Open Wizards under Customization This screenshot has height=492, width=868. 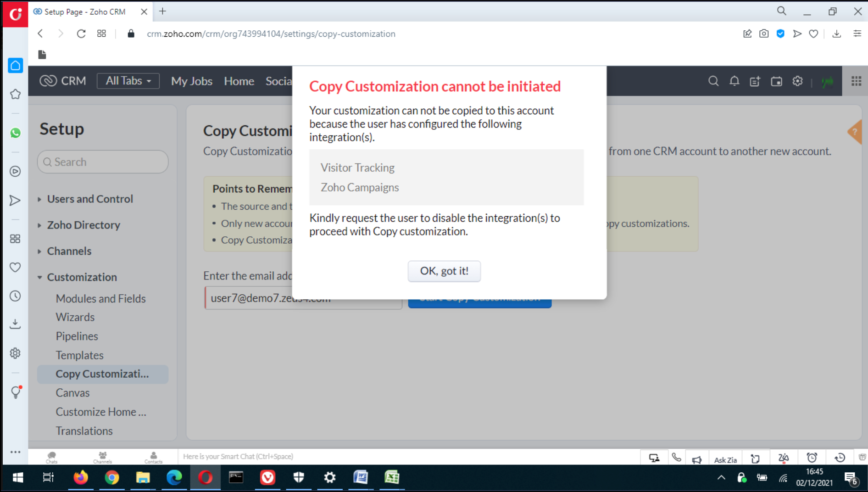tap(75, 317)
